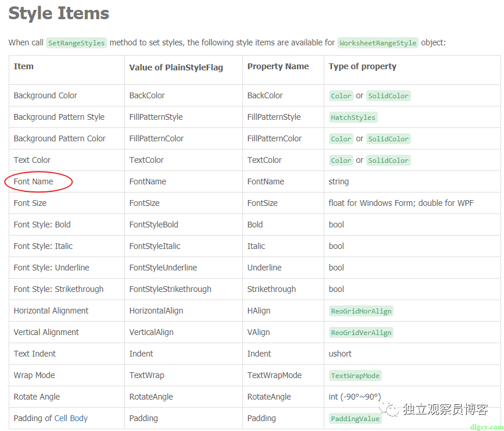This screenshot has width=504, height=431.
Task: Click the Item column header
Action: coord(24,66)
